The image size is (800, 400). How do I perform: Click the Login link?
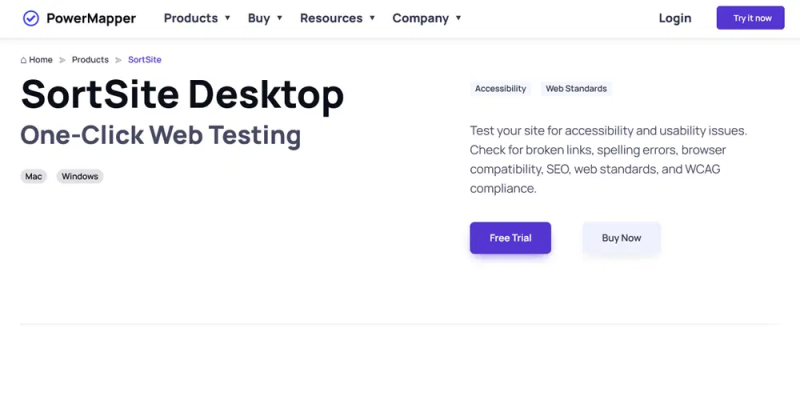(675, 18)
